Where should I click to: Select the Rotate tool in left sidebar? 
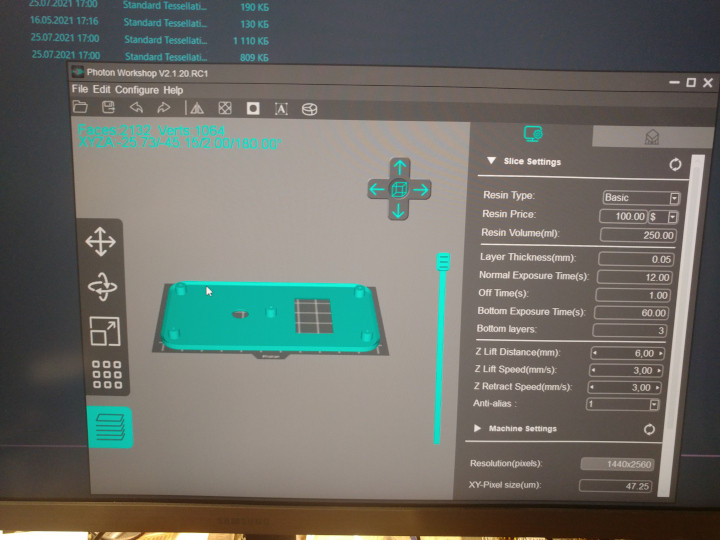coord(102,287)
